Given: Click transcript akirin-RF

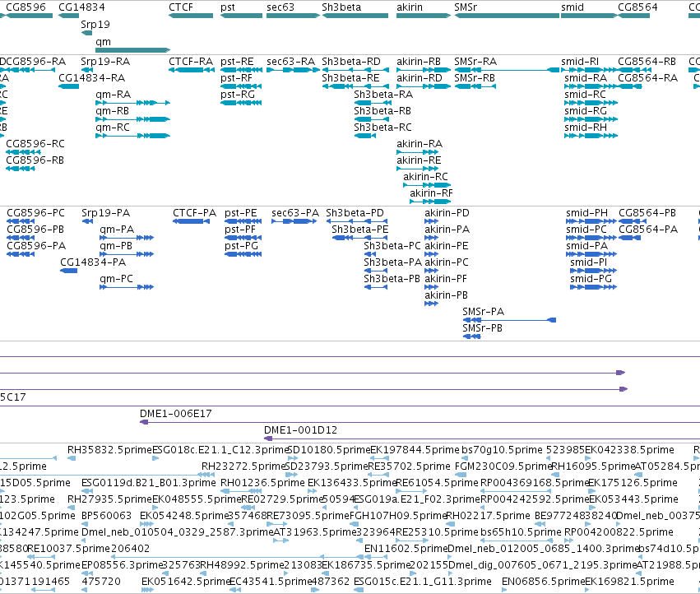Looking at the screenshot, I should pos(430,202).
